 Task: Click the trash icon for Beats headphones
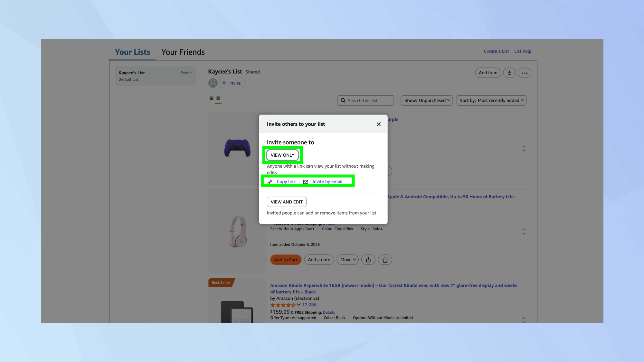385,260
